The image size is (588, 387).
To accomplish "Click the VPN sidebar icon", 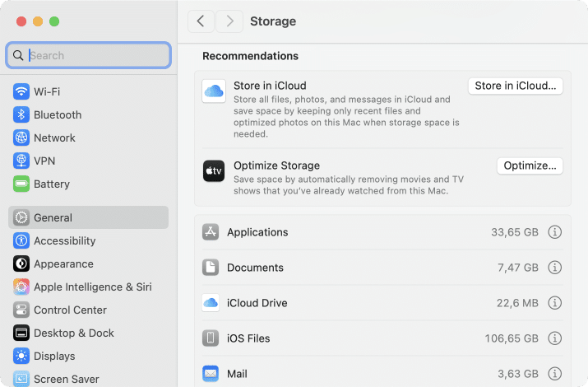I will [x=21, y=161].
